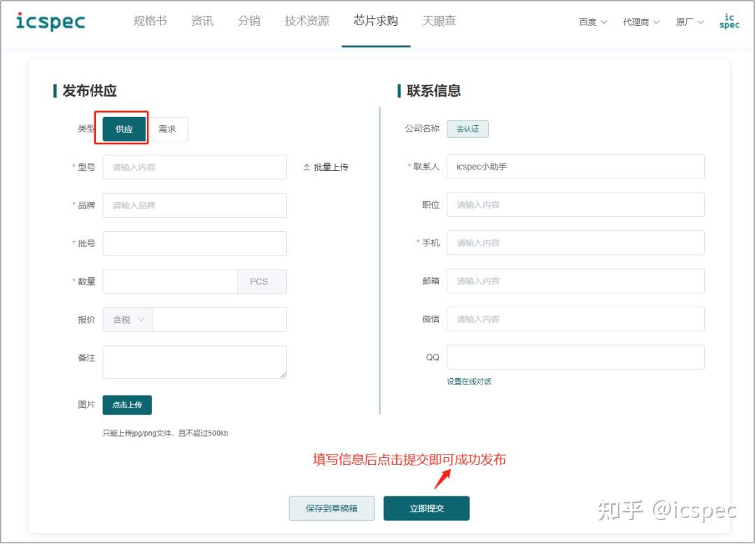This screenshot has height=544, width=756.
Task: Save draft via 保存到草稿箱
Action: click(332, 508)
